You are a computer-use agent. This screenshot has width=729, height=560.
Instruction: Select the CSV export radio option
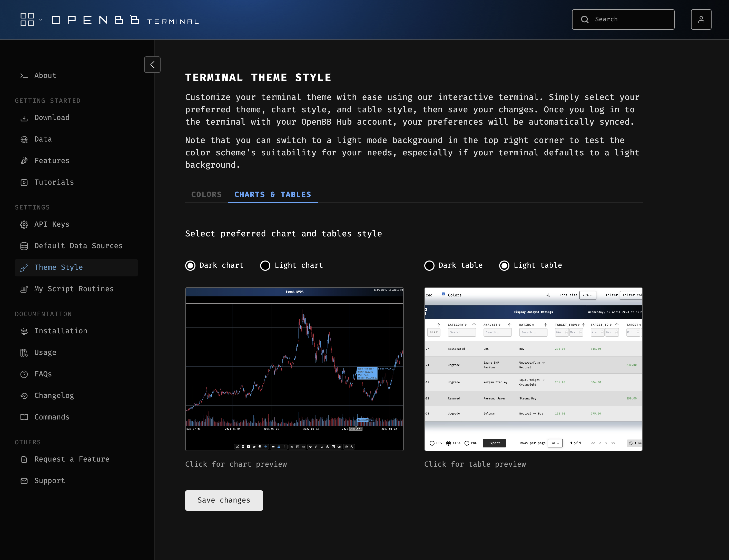[x=432, y=443]
